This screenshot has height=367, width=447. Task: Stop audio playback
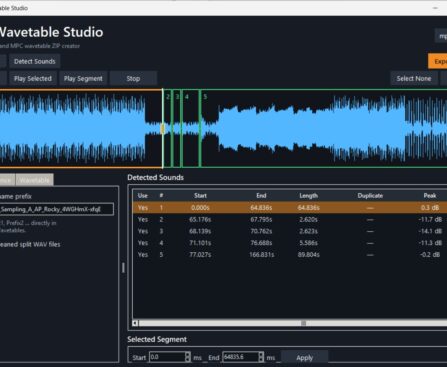coord(133,79)
